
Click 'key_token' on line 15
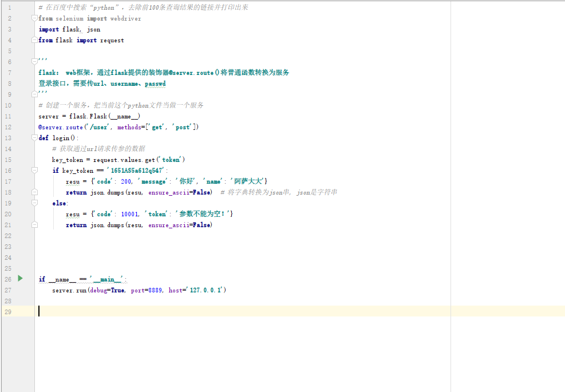[x=68, y=160]
